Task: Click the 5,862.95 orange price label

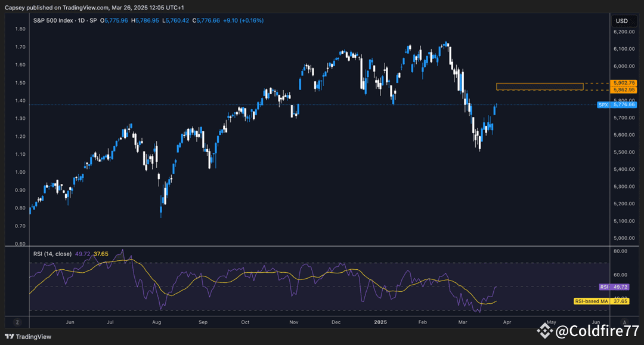Action: click(624, 90)
